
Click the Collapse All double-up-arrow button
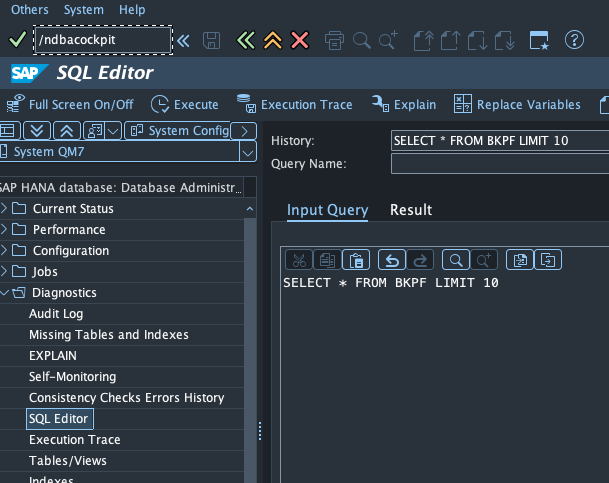67,130
